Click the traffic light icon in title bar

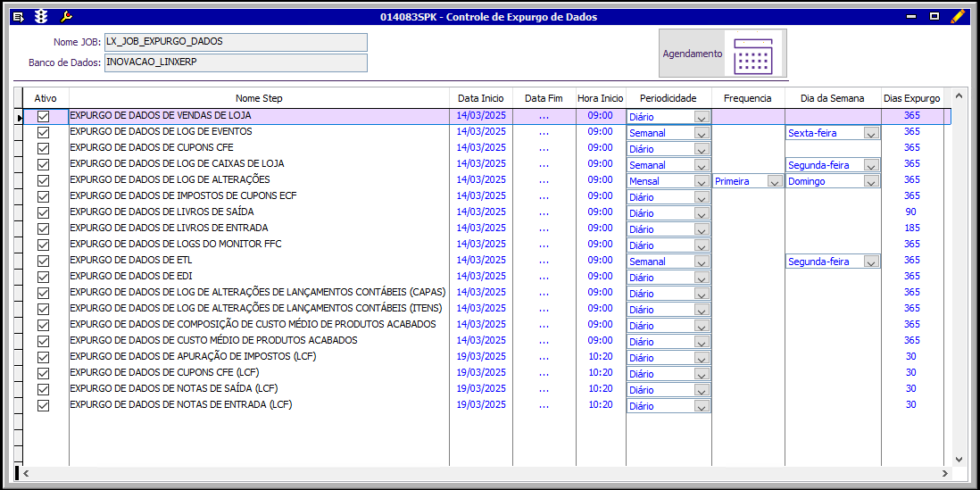[x=41, y=16]
